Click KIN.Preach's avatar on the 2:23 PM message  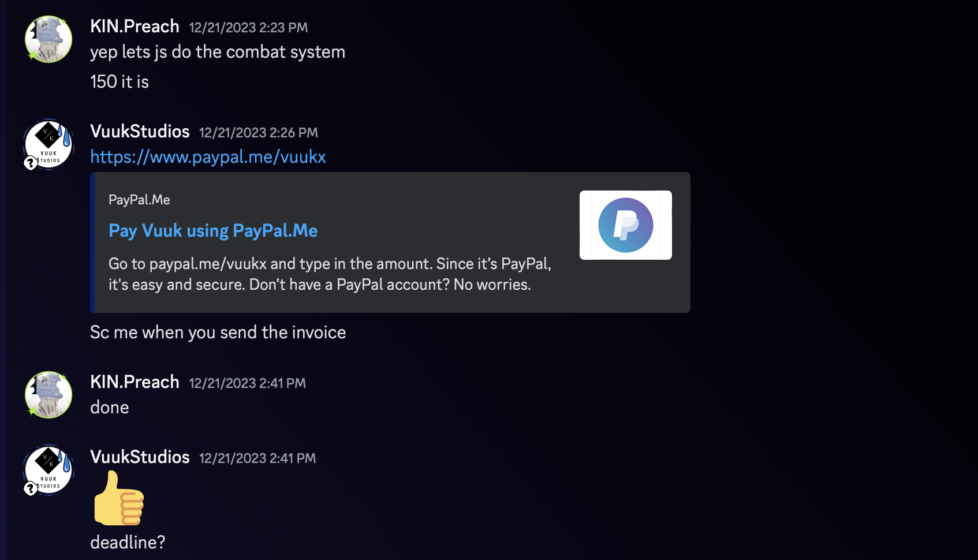click(48, 39)
